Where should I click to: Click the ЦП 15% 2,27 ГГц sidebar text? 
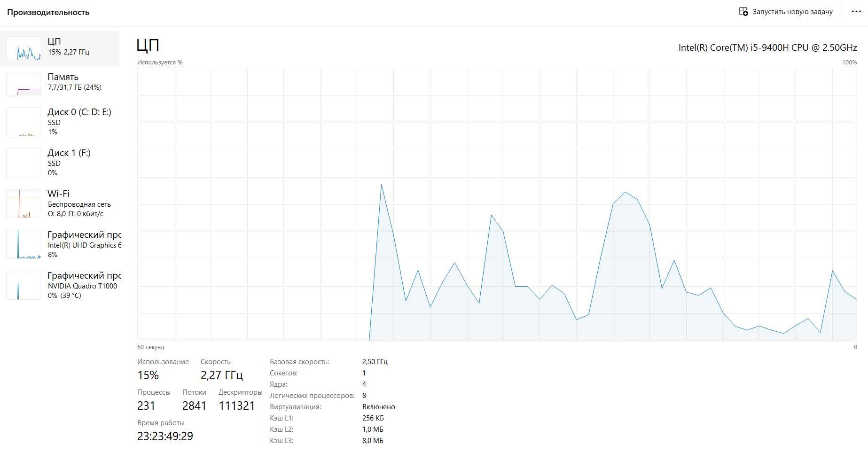click(x=69, y=52)
